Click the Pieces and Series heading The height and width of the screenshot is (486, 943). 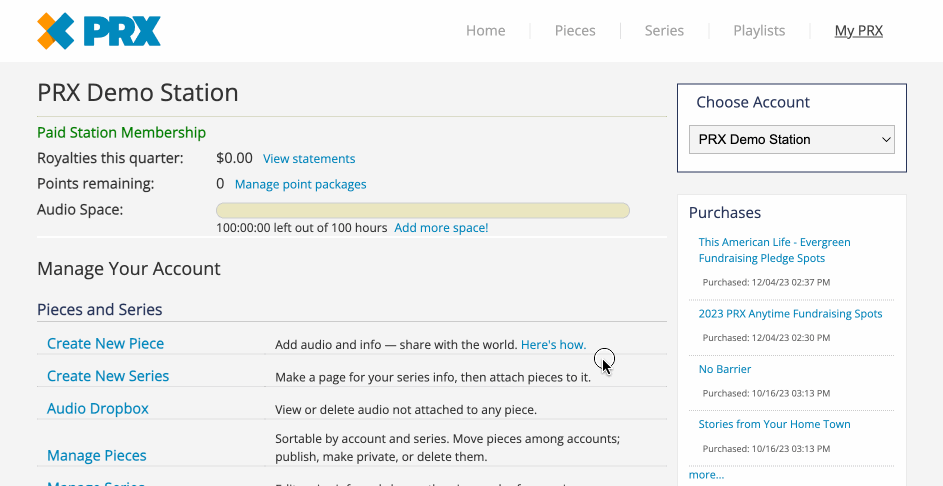(x=100, y=310)
